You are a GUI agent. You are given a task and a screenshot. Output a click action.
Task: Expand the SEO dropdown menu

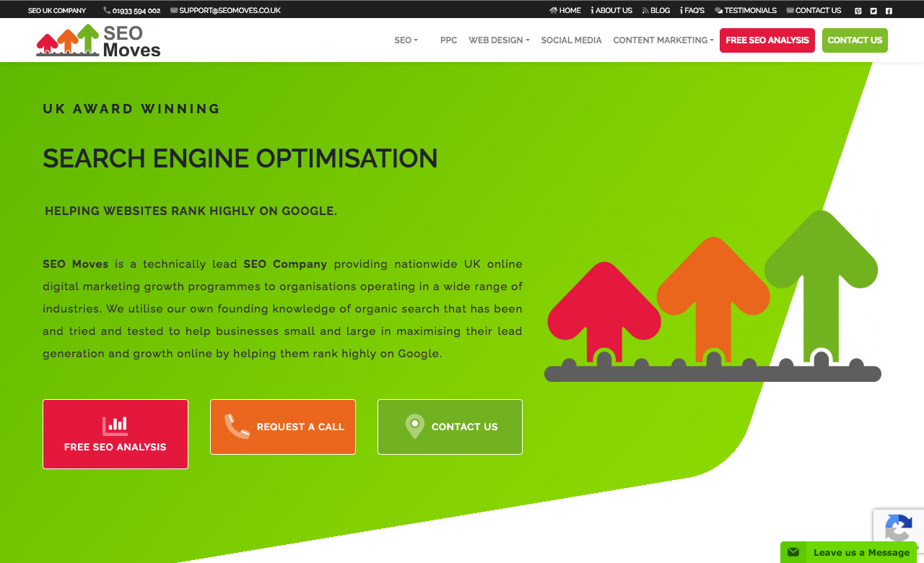point(406,40)
